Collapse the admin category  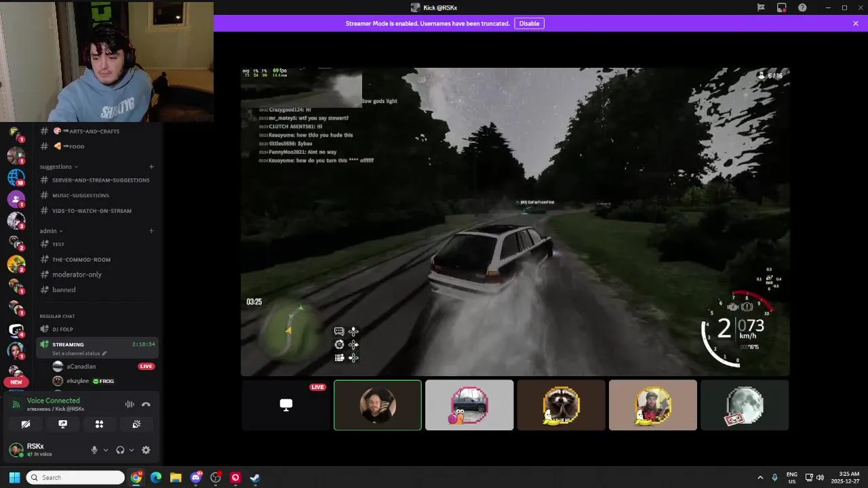click(x=51, y=231)
